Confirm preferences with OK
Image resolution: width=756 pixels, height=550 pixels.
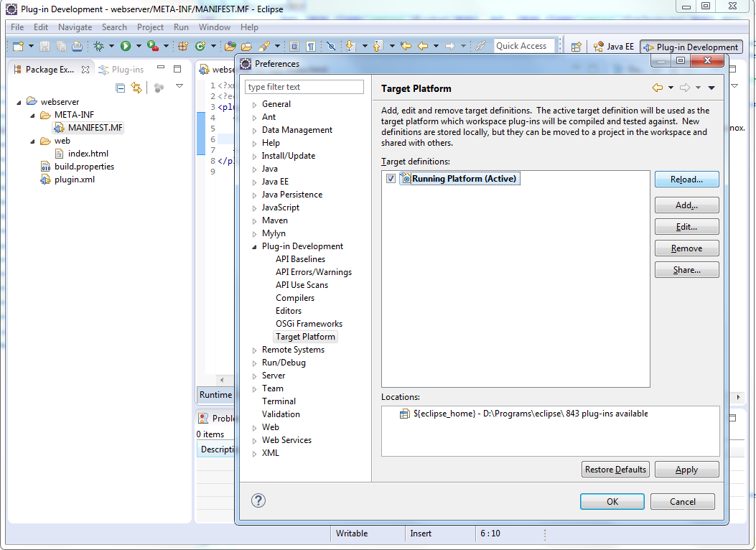[612, 501]
